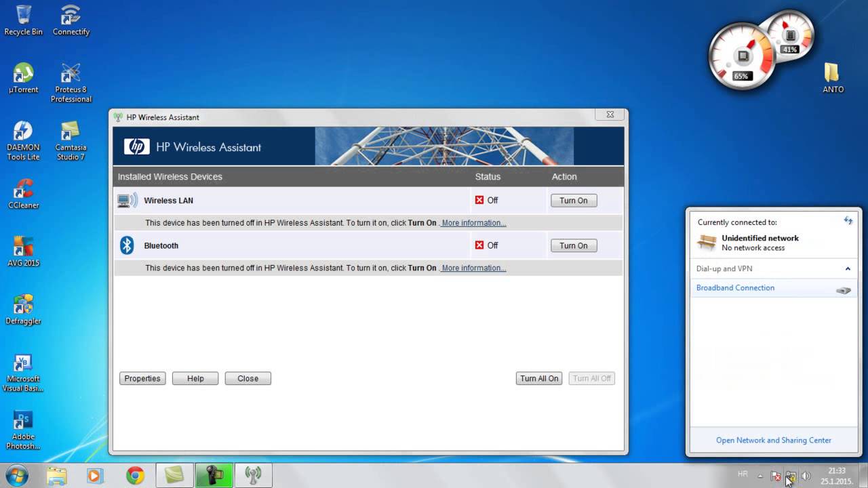The height and width of the screenshot is (488, 868).
Task: Click the Wireless LAN Off status
Action: tap(487, 201)
